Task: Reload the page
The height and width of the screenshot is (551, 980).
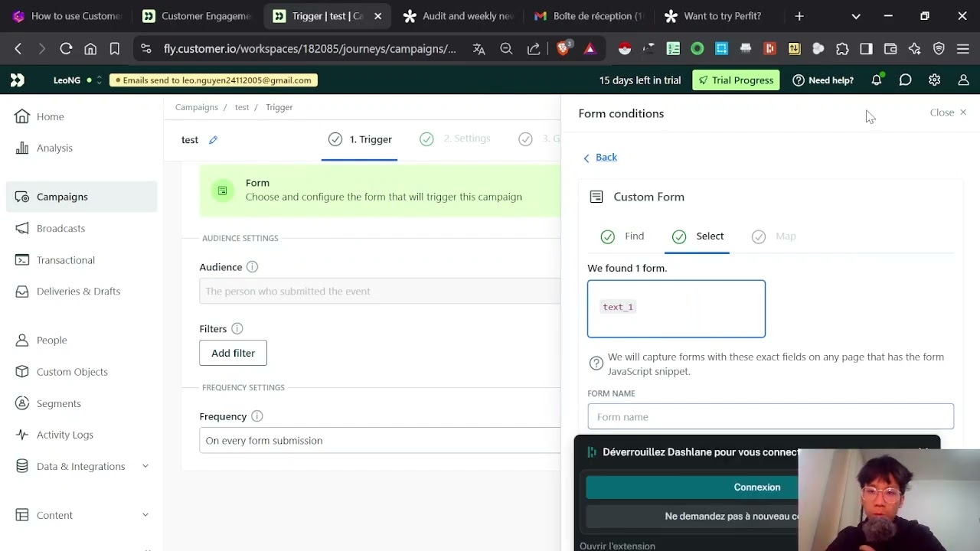Action: click(x=66, y=49)
